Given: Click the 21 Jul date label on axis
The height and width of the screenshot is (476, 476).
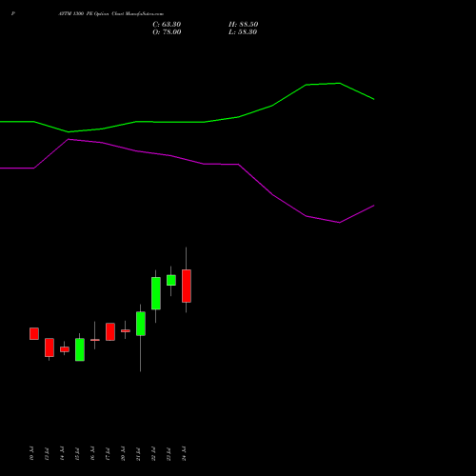Looking at the screenshot, I should [x=138, y=454].
